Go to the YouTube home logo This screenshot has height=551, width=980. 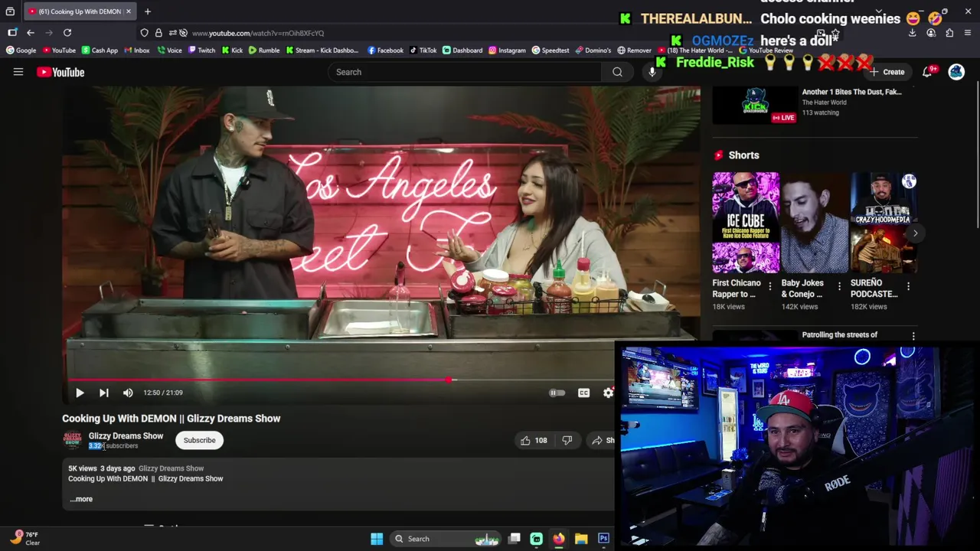click(x=60, y=72)
